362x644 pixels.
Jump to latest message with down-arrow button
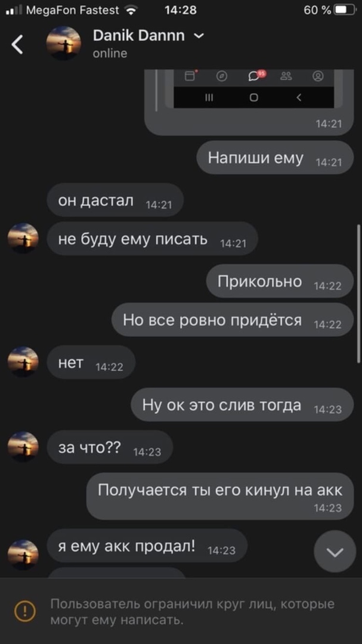(x=335, y=552)
